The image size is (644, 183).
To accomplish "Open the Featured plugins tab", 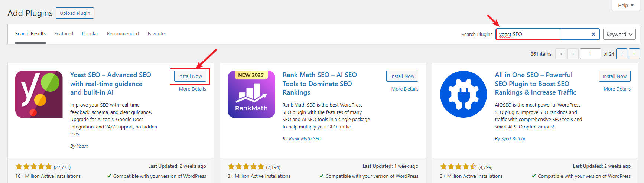I will tap(64, 34).
